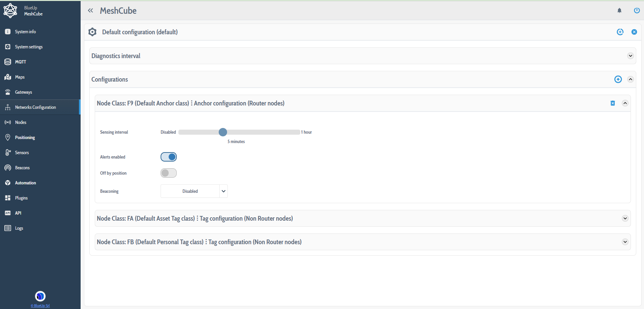Select the Positioning sidebar icon
The height and width of the screenshot is (309, 644).
click(7, 137)
